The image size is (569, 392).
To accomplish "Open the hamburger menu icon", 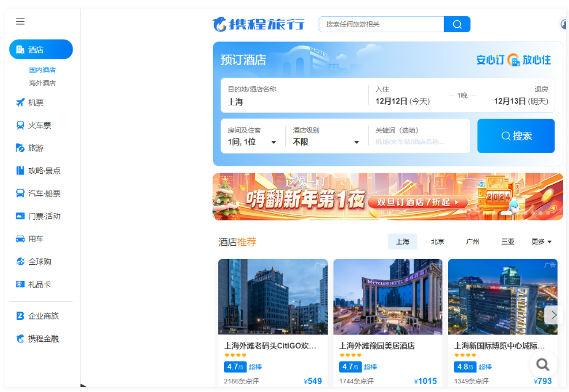I will (20, 21).
